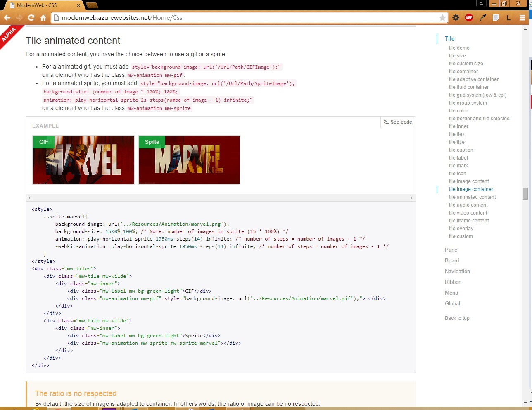Click Back to top link
The image size is (532, 410).
click(457, 318)
